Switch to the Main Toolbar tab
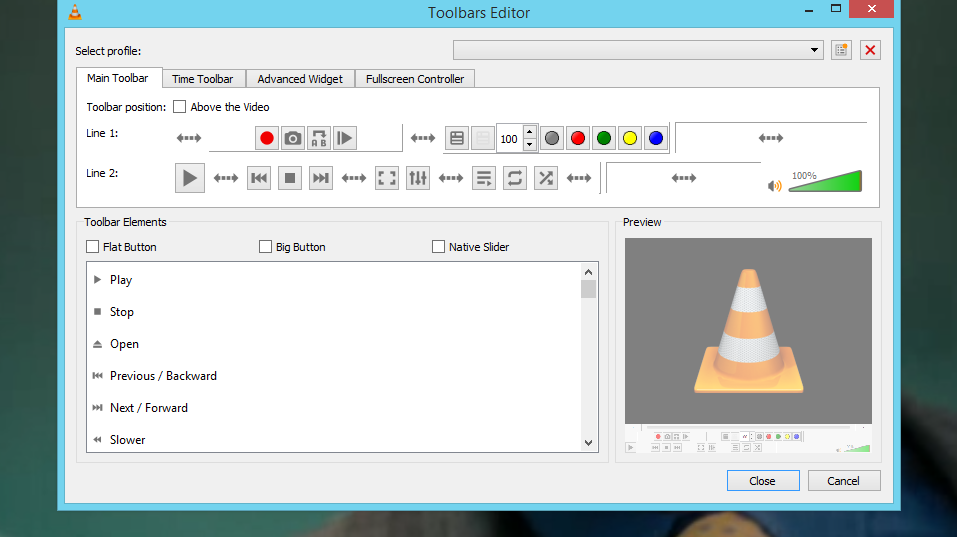Viewport: 957px width, 537px height. [x=118, y=78]
